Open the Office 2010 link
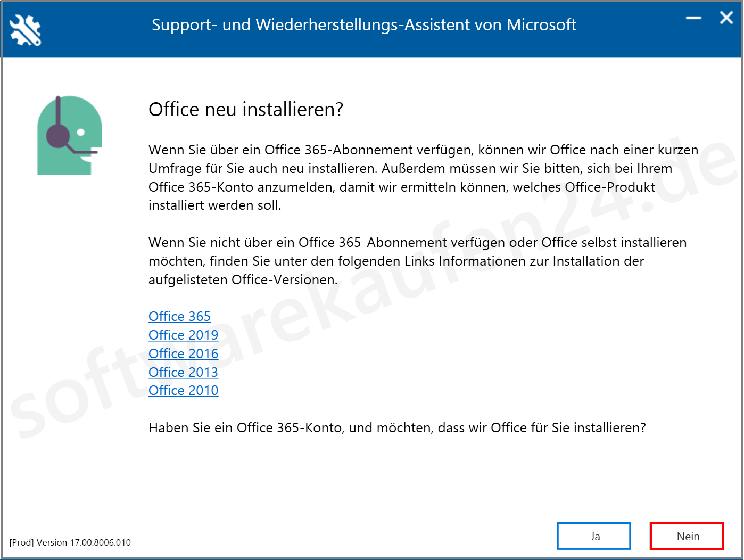 [183, 390]
